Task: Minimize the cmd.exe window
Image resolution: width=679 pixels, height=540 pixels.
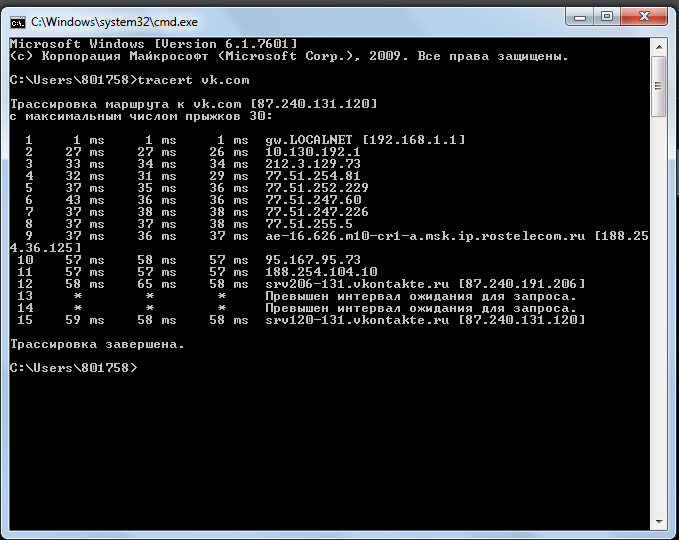Action: coord(580,17)
